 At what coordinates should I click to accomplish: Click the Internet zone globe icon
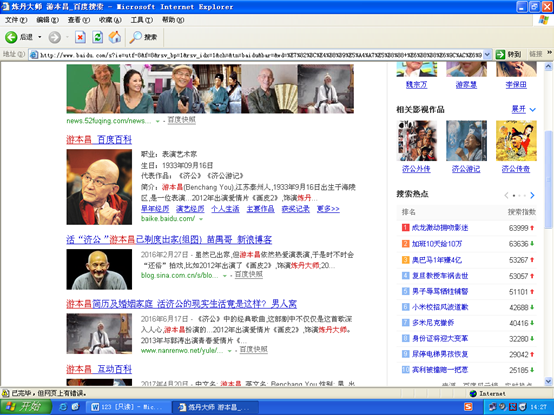[473, 393]
